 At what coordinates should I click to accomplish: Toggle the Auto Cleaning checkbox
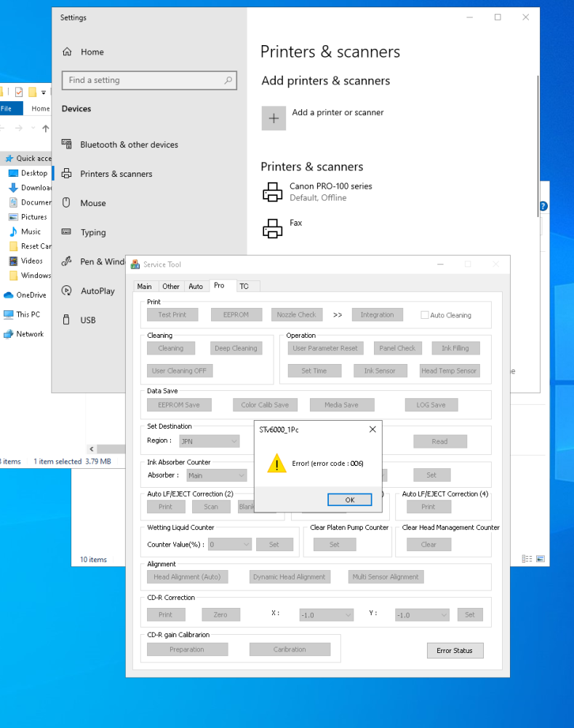click(x=425, y=315)
